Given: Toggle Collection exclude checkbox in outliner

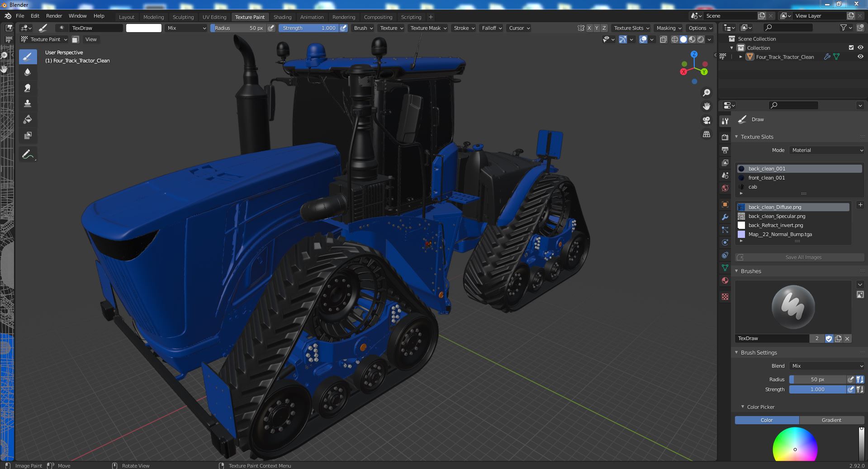Looking at the screenshot, I should (851, 47).
